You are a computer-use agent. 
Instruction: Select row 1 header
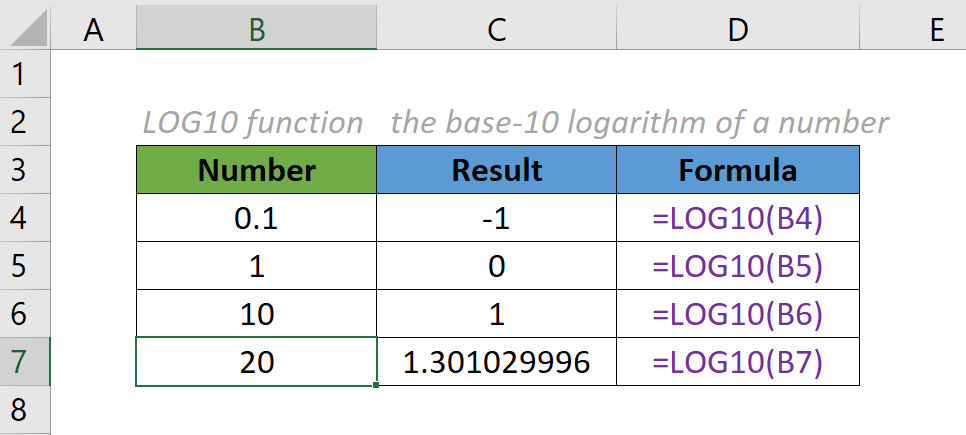(x=24, y=74)
